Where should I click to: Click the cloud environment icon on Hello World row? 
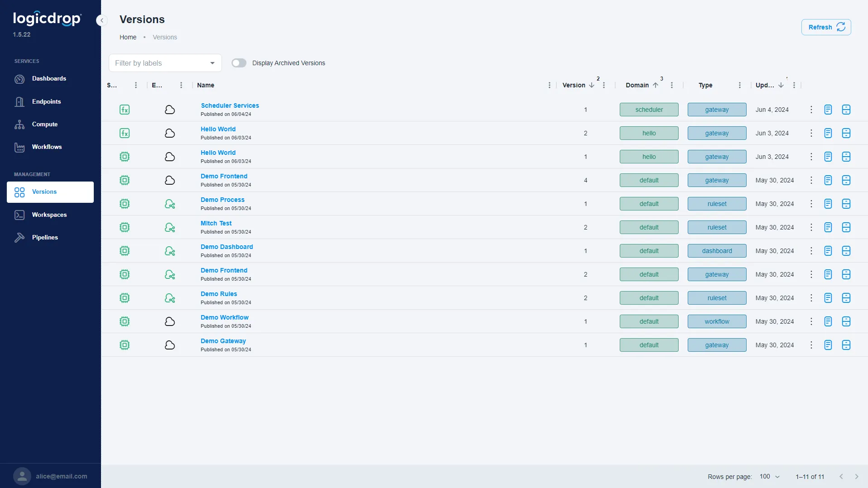[x=170, y=133]
